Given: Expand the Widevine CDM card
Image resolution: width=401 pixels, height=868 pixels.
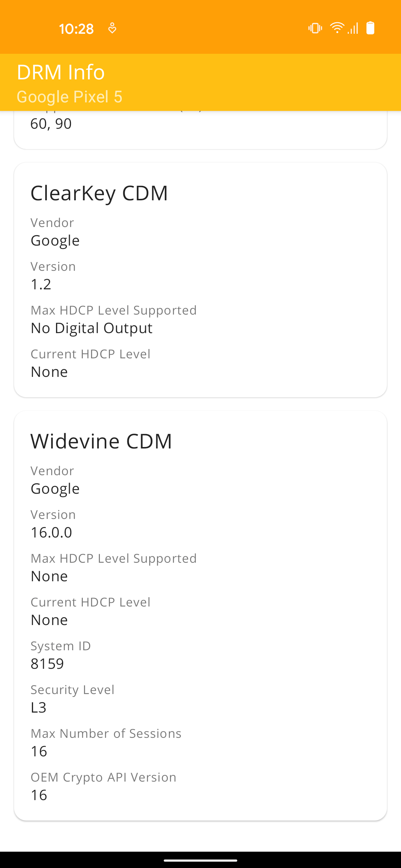Looking at the screenshot, I should (200, 612).
